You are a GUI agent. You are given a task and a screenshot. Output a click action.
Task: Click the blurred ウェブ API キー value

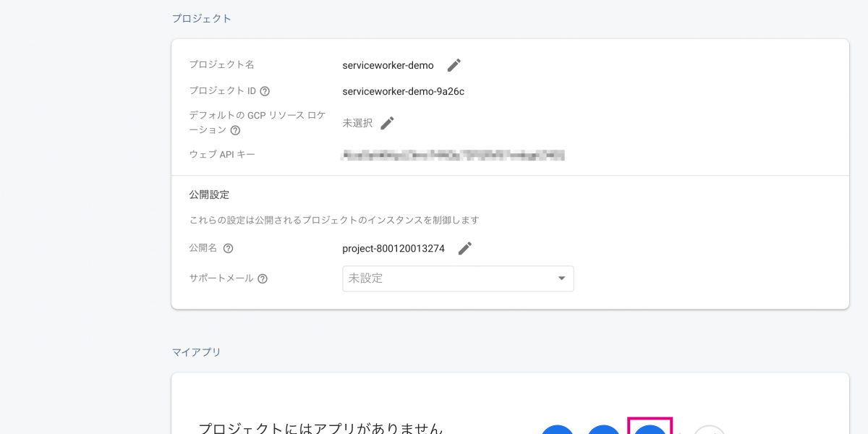click(453, 155)
